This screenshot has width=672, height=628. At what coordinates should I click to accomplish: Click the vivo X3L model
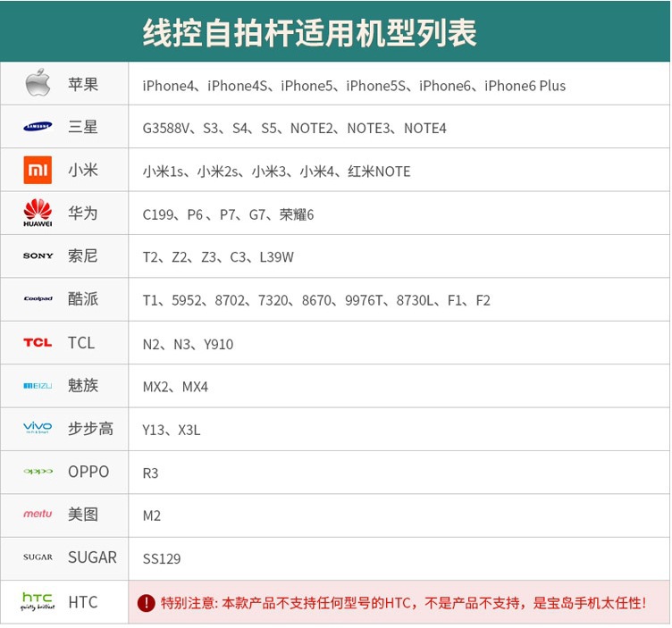click(189, 430)
